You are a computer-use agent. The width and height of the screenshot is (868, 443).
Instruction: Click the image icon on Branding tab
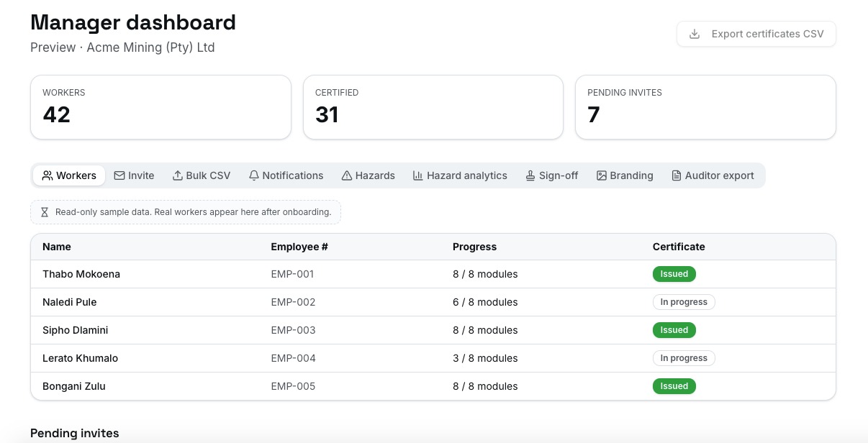(x=602, y=175)
